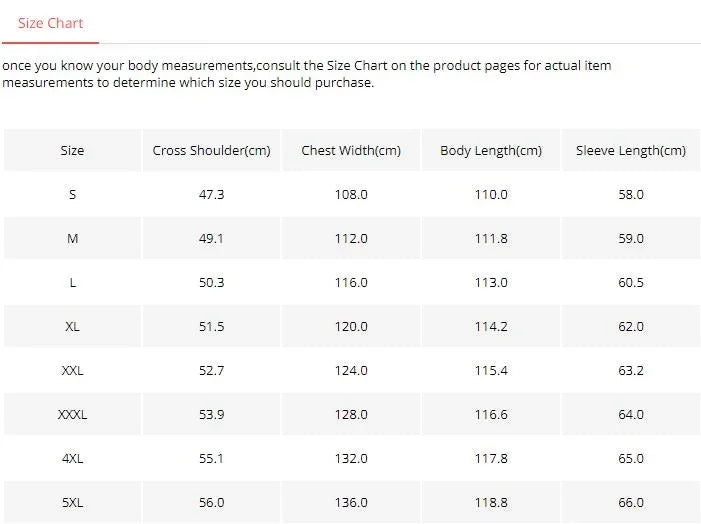
Task: Select the Body Length(cm) column header
Action: 491,150
